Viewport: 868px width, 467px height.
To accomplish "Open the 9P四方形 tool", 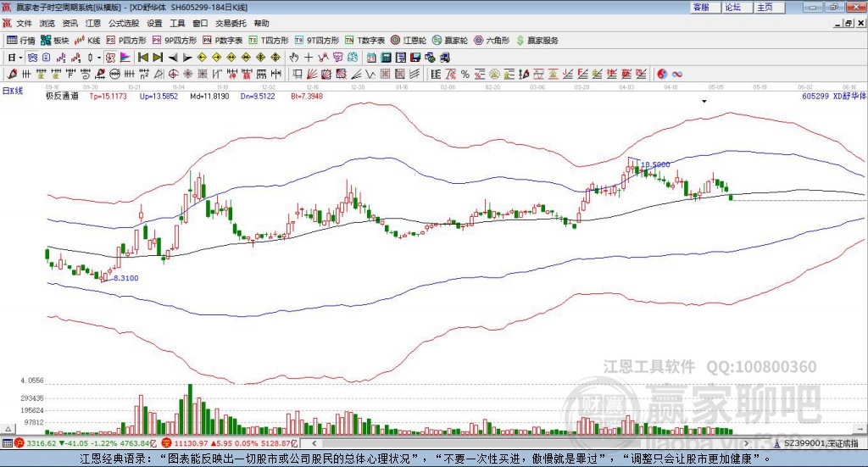I will click(x=174, y=41).
